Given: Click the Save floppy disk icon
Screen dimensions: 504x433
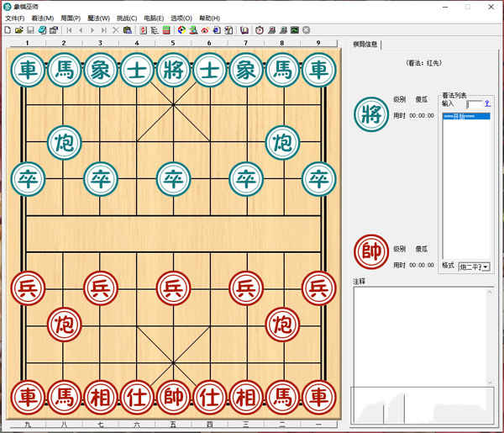Looking at the screenshot, I should pyautogui.click(x=30, y=30).
